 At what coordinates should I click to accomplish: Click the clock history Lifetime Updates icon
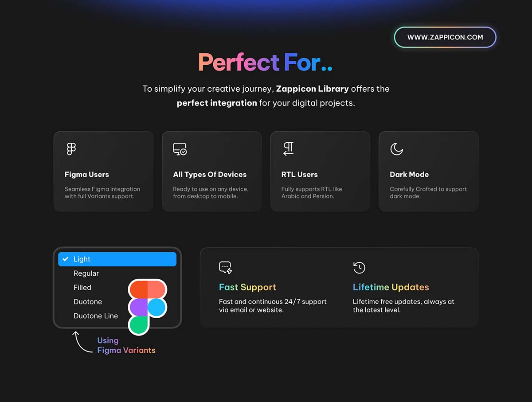pyautogui.click(x=359, y=267)
